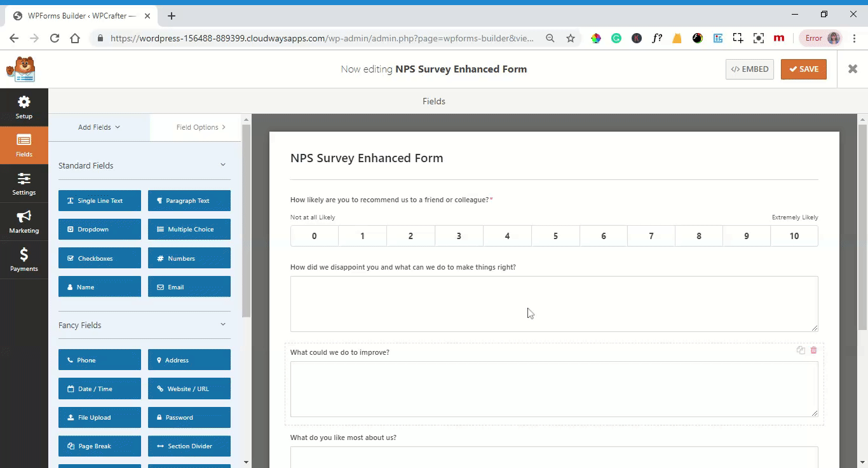Open the colorful pinwheel extension icon

596,38
